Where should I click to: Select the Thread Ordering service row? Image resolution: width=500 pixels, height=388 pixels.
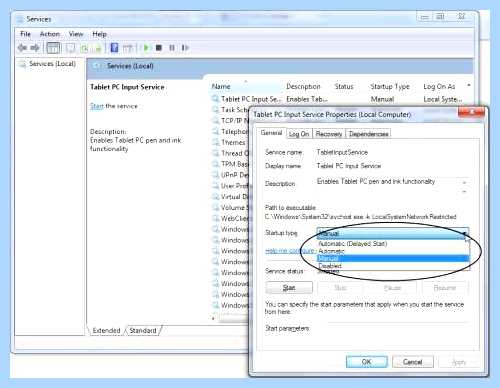click(231, 153)
